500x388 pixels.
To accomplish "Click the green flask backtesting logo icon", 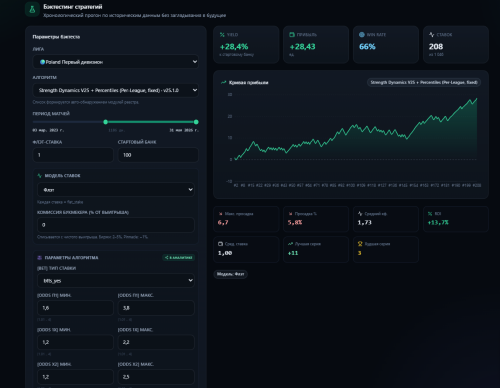I will point(32,9).
